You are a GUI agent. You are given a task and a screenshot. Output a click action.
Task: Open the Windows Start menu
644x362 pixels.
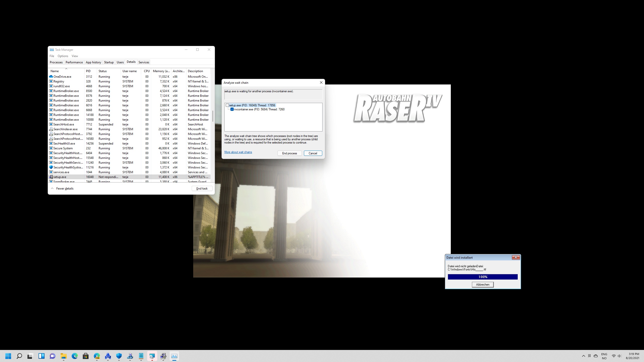click(8, 356)
